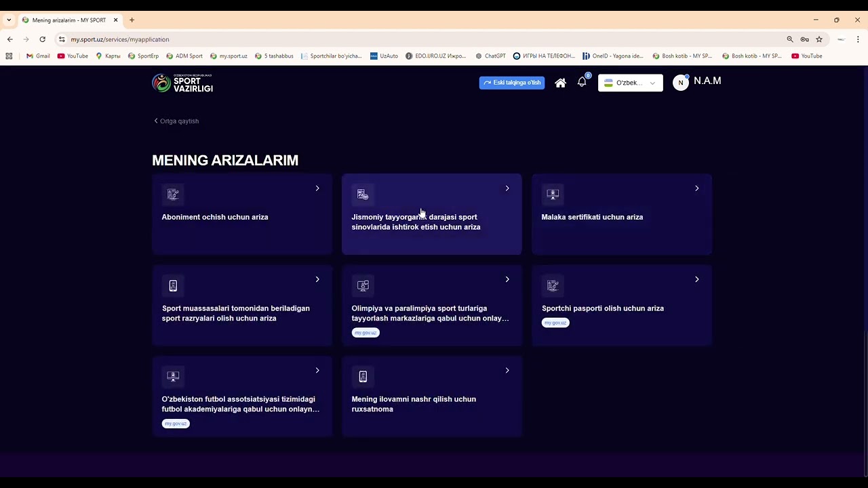Expand arrow on Mening ilovamni nashr card
Screen dimensions: 868x488
click(507, 370)
